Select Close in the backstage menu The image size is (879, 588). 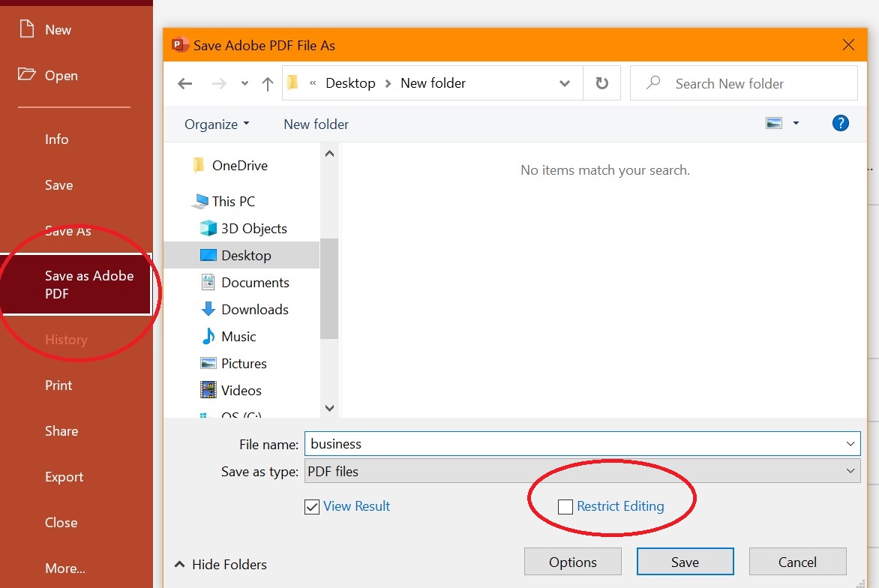pyautogui.click(x=61, y=523)
